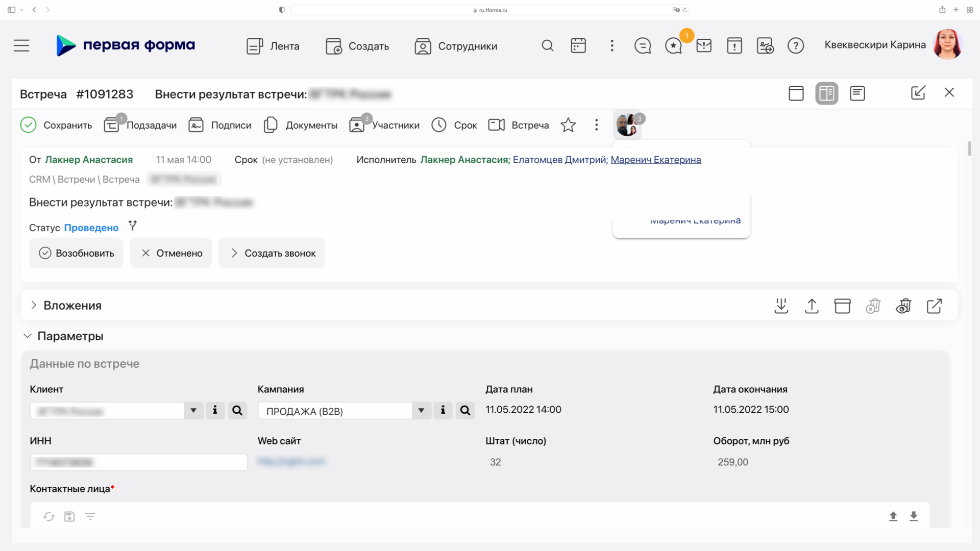
Task: Switch to text-only layout view
Action: 857,93
